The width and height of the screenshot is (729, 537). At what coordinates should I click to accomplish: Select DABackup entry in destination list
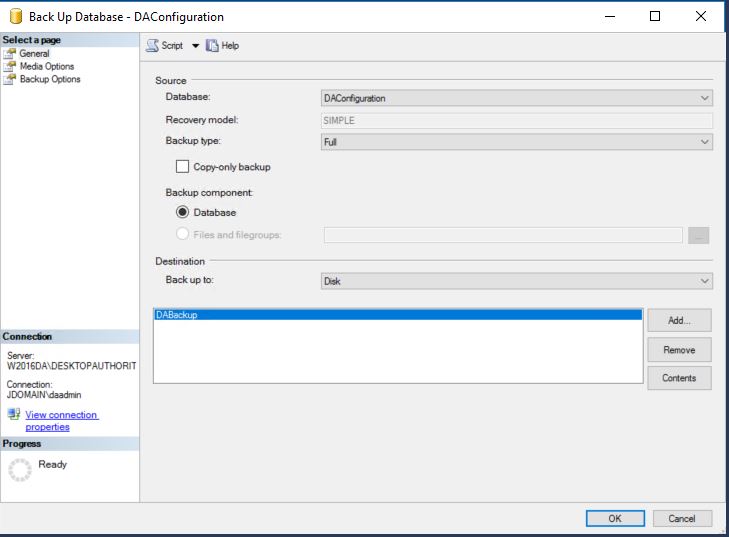point(396,314)
